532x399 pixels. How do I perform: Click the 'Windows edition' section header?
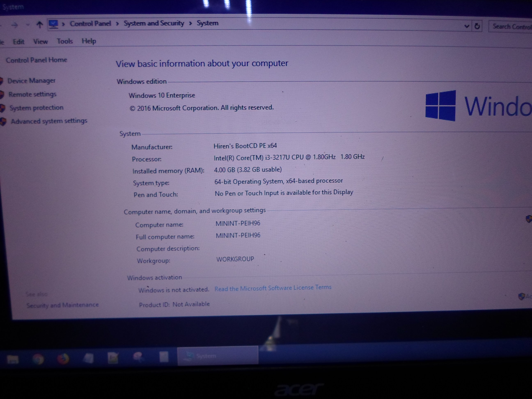tap(142, 81)
